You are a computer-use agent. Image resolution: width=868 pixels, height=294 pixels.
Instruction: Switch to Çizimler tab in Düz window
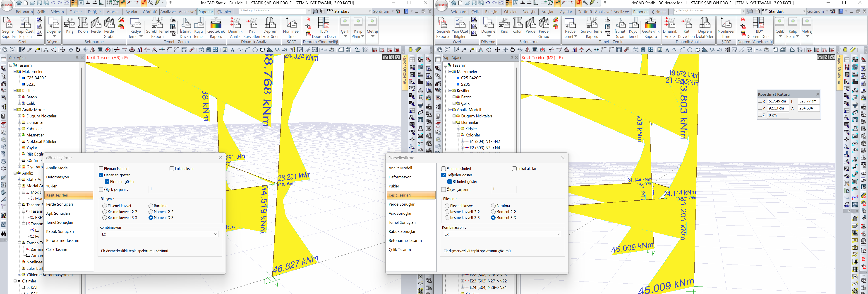(x=224, y=12)
